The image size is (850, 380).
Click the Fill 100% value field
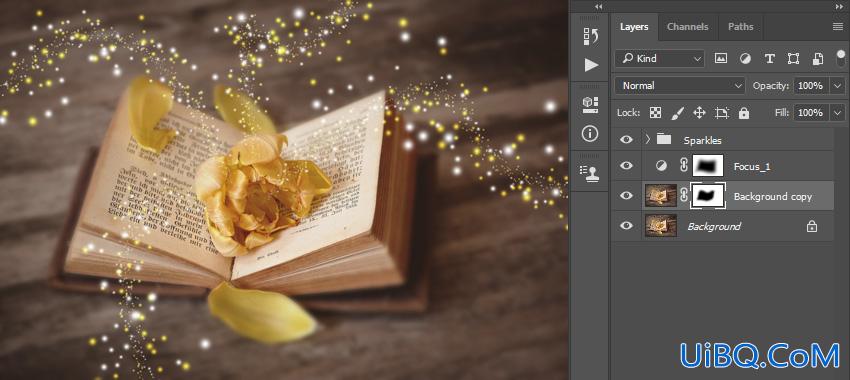click(812, 113)
